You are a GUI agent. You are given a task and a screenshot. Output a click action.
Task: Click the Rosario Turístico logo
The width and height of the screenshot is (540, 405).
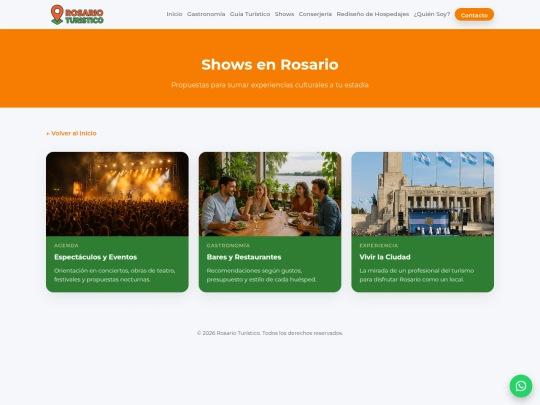[x=77, y=14]
